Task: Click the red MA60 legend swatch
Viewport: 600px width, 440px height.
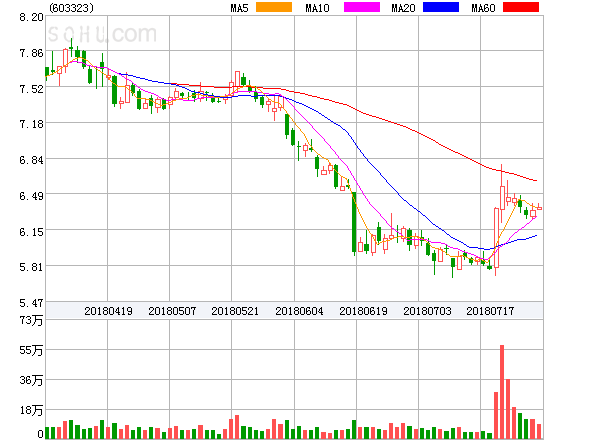Action: (521, 7)
